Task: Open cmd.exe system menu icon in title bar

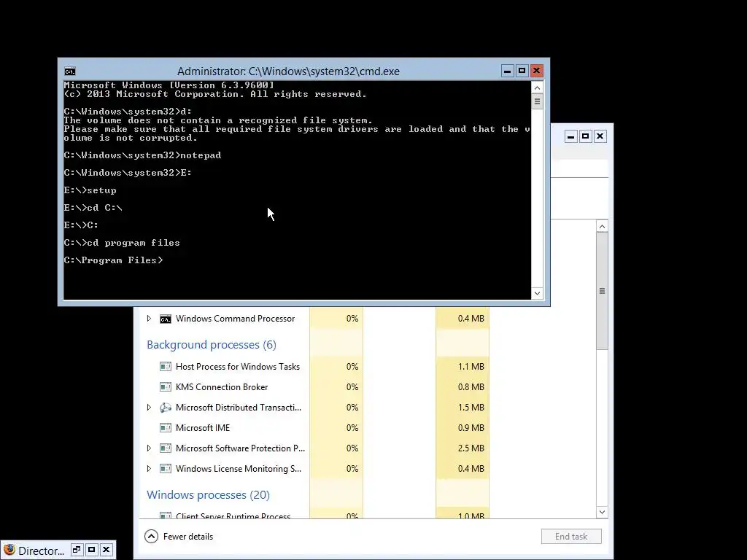Action: (x=70, y=71)
